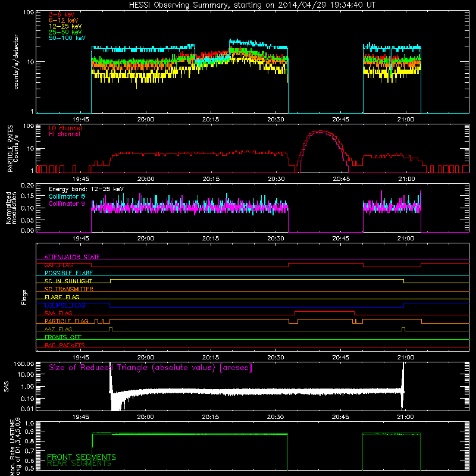
Task: Select the Collimator 8 legend label
Action: click(67, 196)
